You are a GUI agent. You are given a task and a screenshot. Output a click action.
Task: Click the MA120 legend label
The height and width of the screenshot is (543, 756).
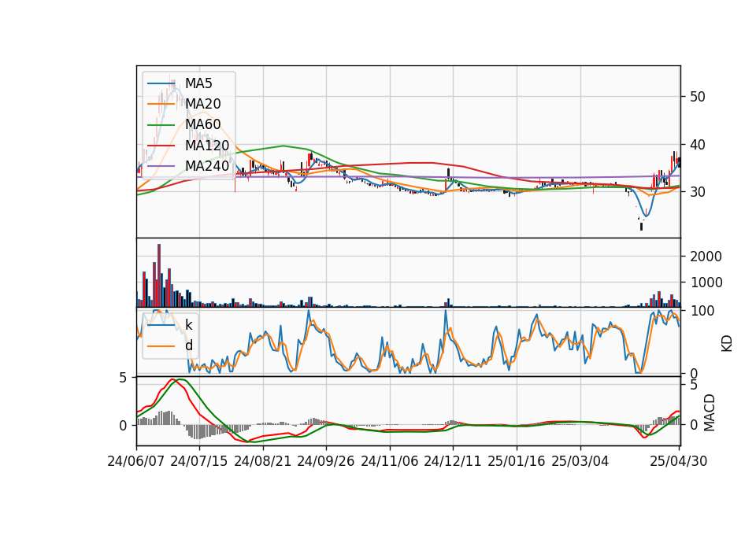tap(207, 145)
